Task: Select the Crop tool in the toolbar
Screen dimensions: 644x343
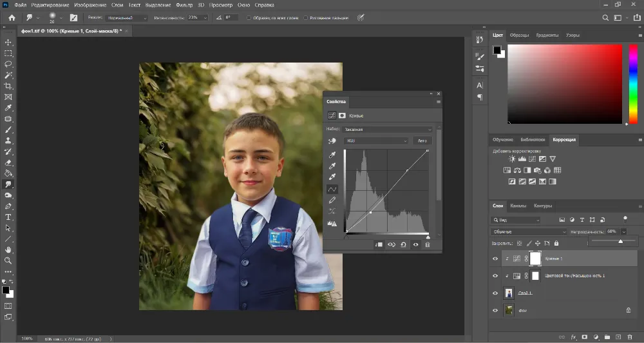Action: tap(8, 86)
